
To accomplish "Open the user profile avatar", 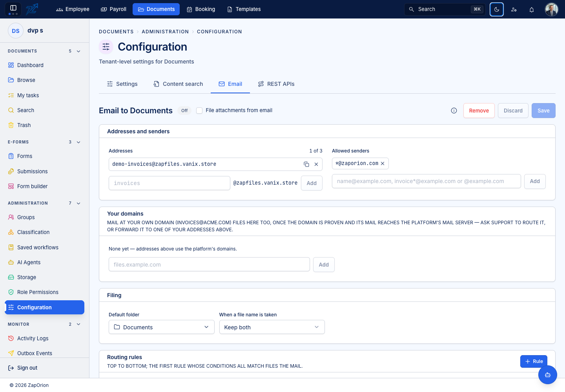I will point(552,9).
